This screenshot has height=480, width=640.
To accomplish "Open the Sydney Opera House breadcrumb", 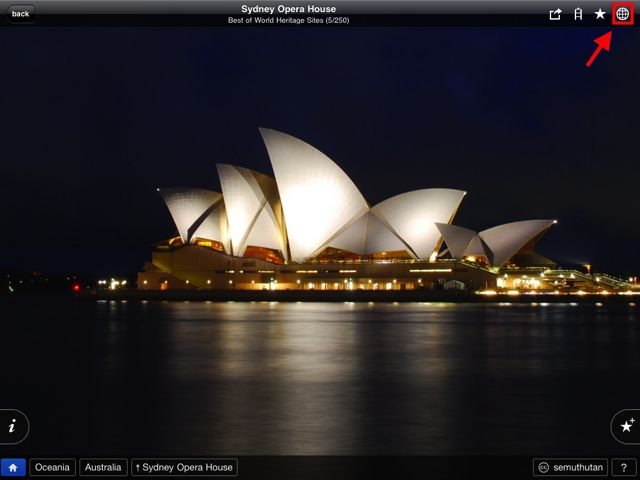I will click(x=184, y=468).
